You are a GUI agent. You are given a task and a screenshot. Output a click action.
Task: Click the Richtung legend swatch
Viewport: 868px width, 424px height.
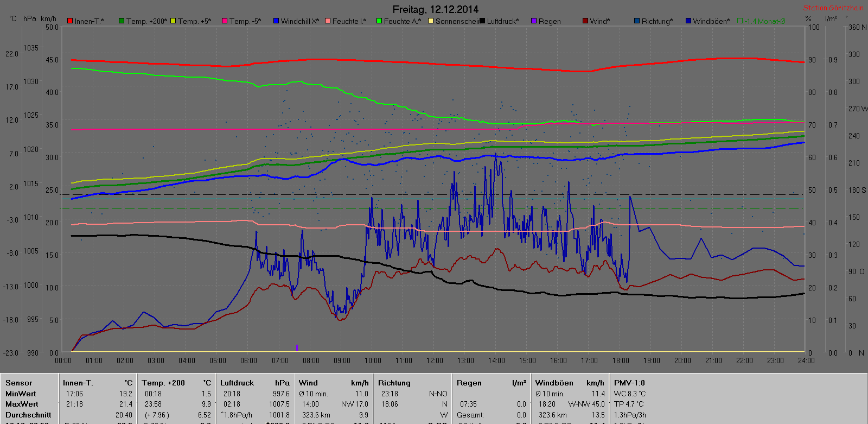637,21
